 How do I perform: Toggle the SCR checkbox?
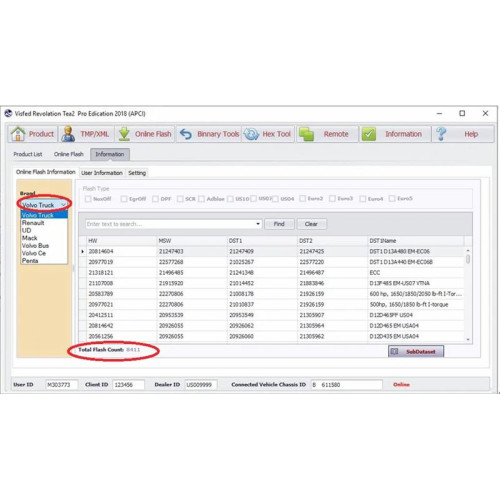(x=180, y=199)
